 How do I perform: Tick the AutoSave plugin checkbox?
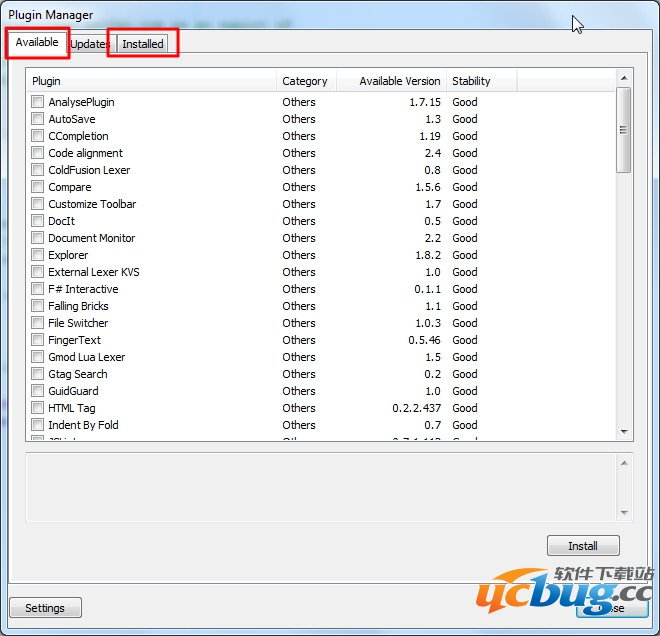(37, 119)
